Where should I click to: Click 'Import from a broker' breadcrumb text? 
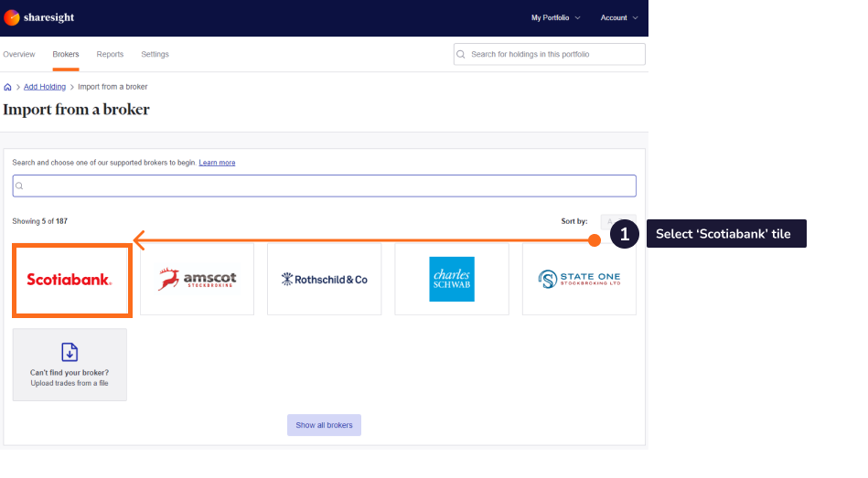click(113, 87)
